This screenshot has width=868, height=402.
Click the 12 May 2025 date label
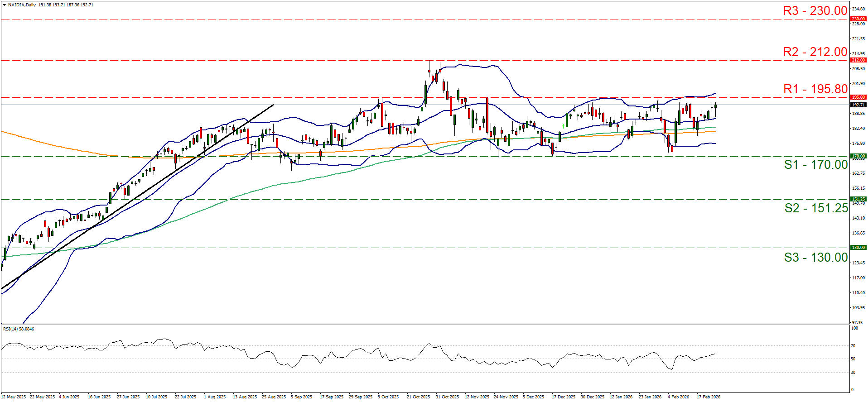[14, 397]
